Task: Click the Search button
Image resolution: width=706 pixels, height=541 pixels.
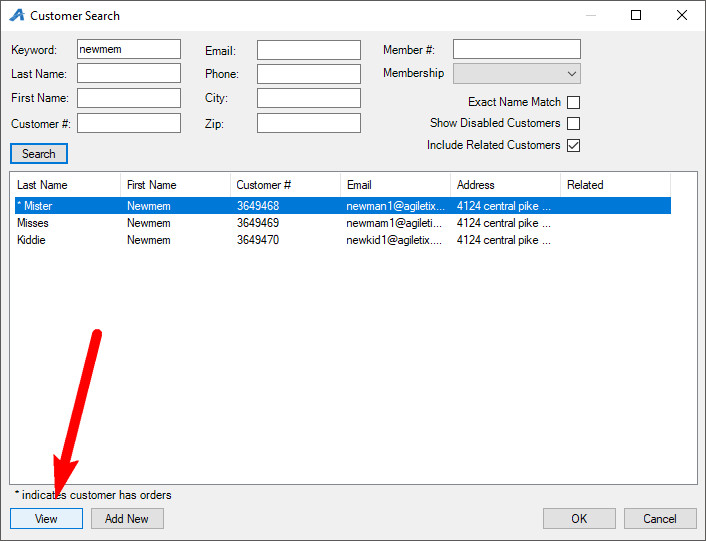Action: (x=39, y=153)
